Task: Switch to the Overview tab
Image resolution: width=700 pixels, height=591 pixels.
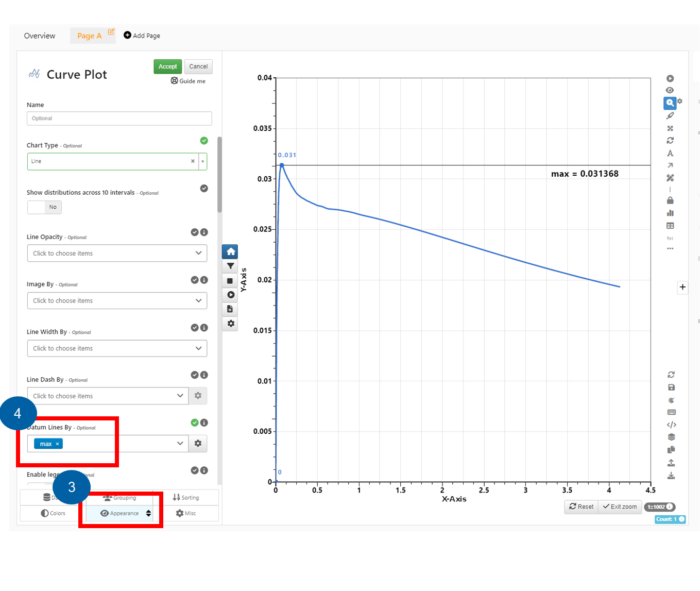Action: tap(40, 36)
